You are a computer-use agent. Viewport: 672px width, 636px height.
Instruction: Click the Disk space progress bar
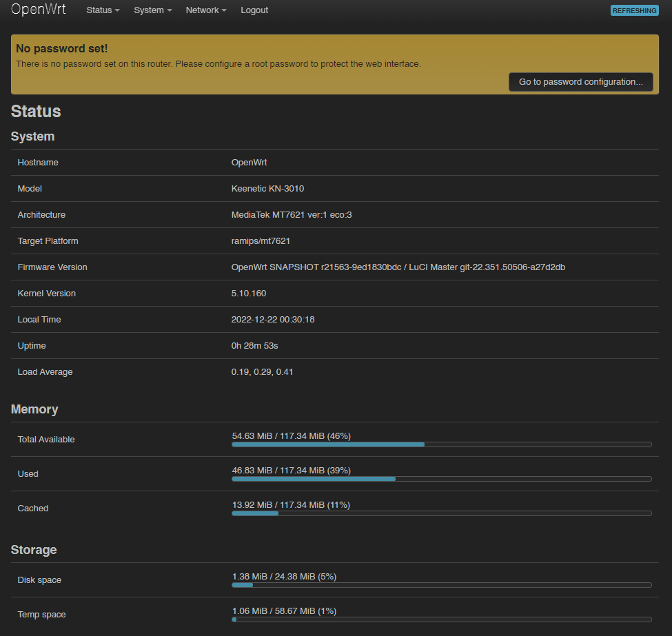pos(441,585)
